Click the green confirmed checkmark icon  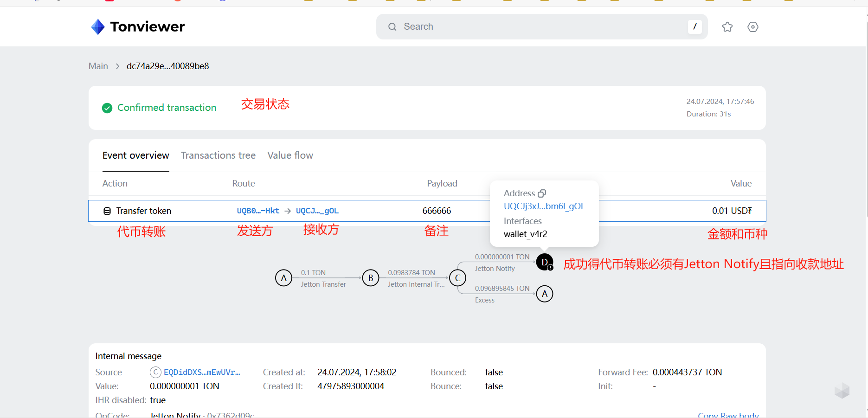click(107, 108)
